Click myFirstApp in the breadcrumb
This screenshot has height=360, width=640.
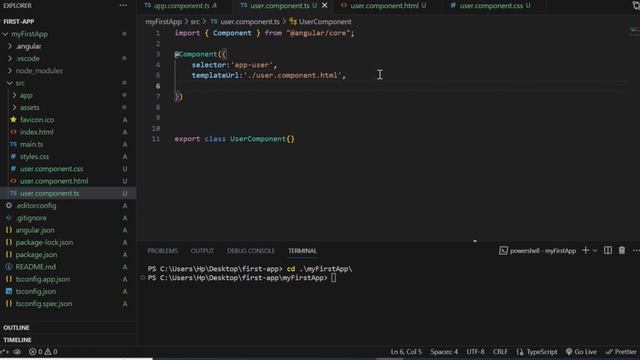pos(163,22)
